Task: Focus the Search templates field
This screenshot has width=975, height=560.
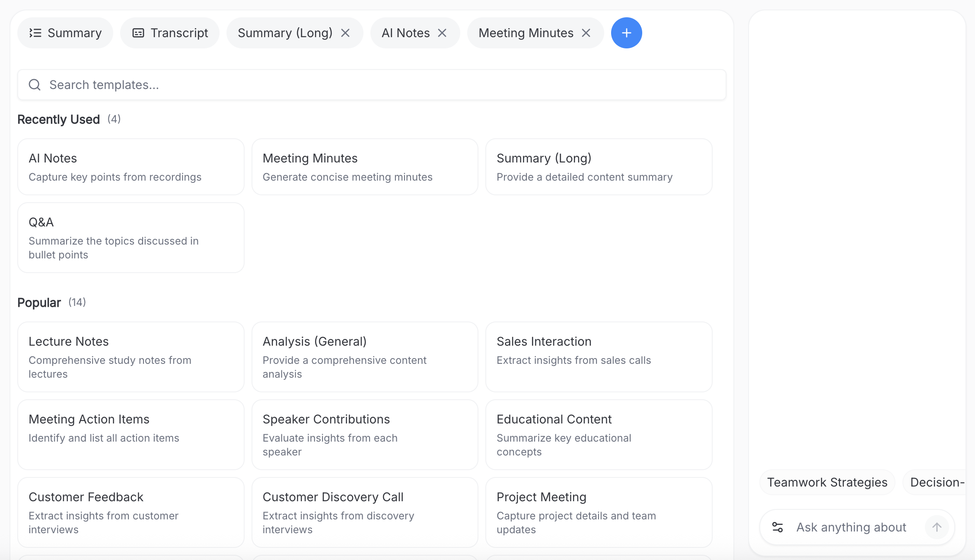Action: point(372,85)
